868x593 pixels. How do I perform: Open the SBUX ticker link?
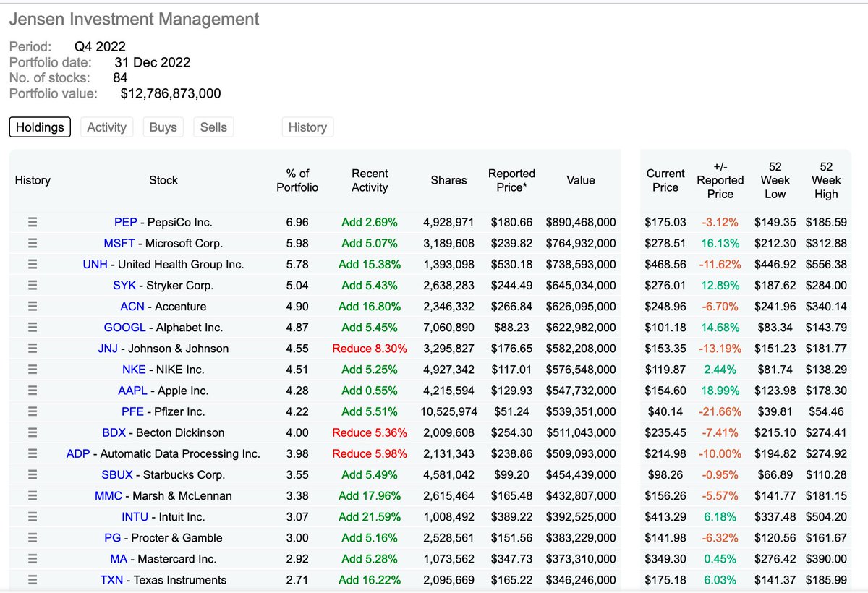pos(116,474)
